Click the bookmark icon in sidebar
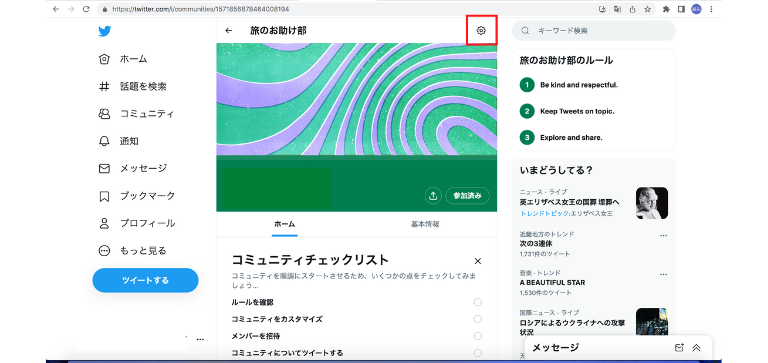The width and height of the screenshot is (768, 363). (x=104, y=196)
